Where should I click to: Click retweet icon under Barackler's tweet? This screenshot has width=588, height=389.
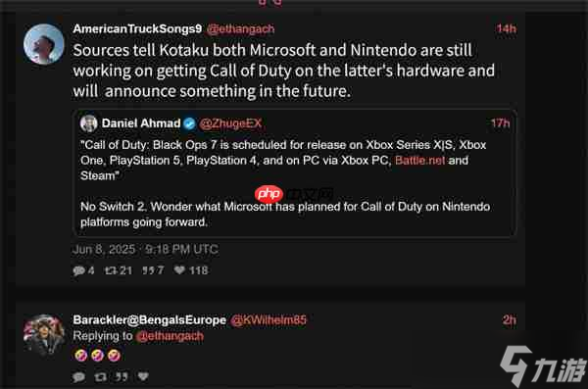point(100,376)
